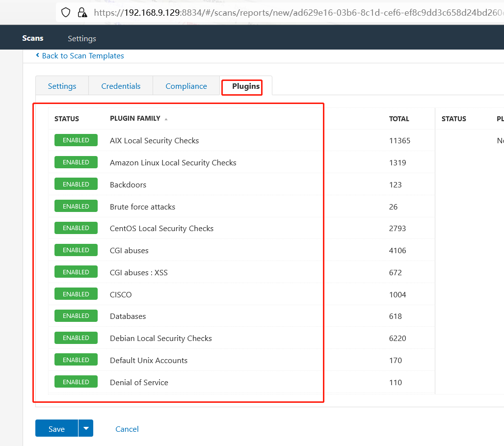Click total 26 for Brute force attacks
The image size is (504, 446).
click(393, 207)
